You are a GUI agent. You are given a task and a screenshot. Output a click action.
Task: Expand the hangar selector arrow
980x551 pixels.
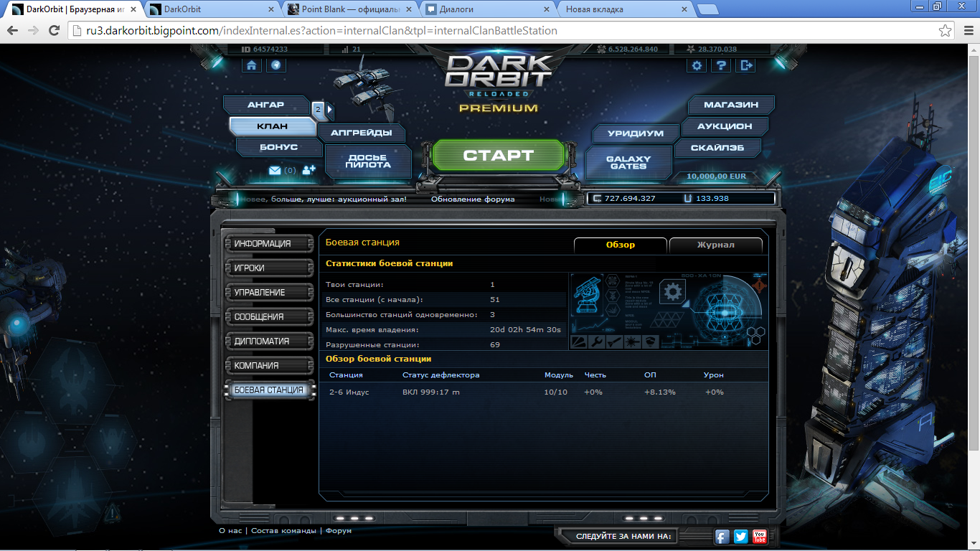[x=329, y=110]
